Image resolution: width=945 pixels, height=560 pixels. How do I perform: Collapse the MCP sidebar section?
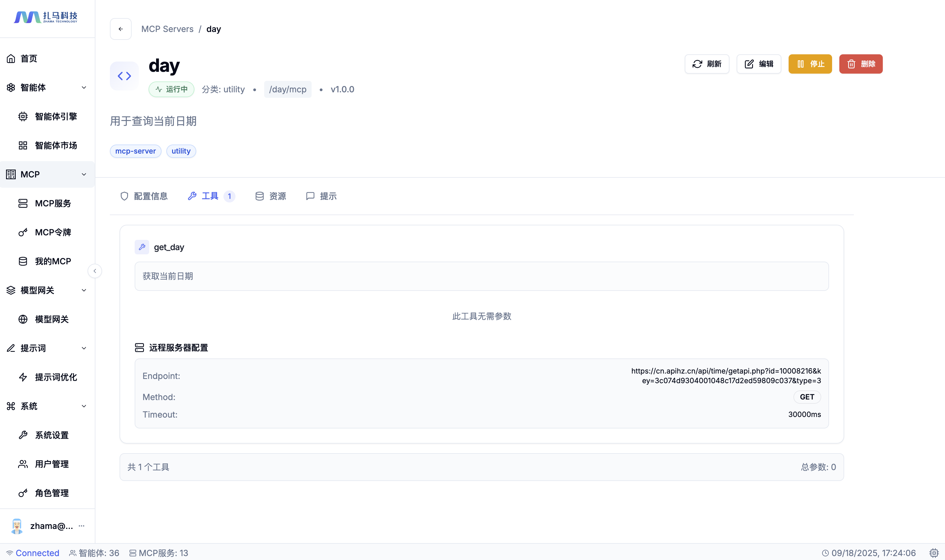[84, 174]
